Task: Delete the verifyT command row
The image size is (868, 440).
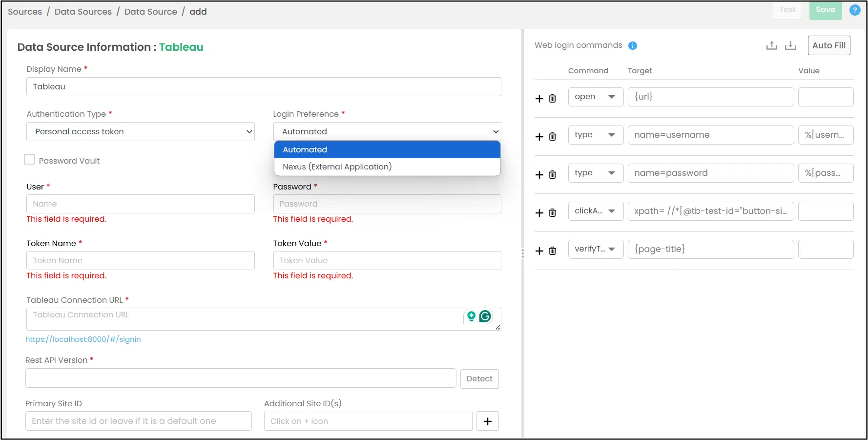Action: (x=553, y=251)
